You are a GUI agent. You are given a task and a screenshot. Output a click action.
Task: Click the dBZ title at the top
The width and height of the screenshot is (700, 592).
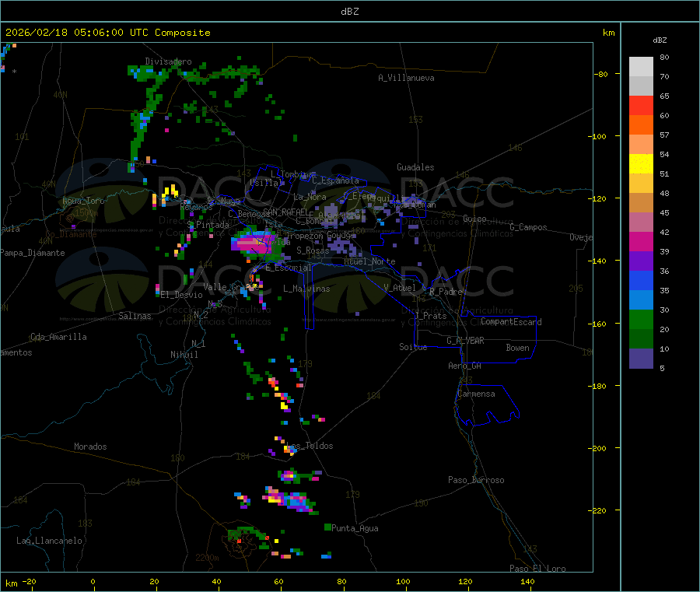coord(349,12)
